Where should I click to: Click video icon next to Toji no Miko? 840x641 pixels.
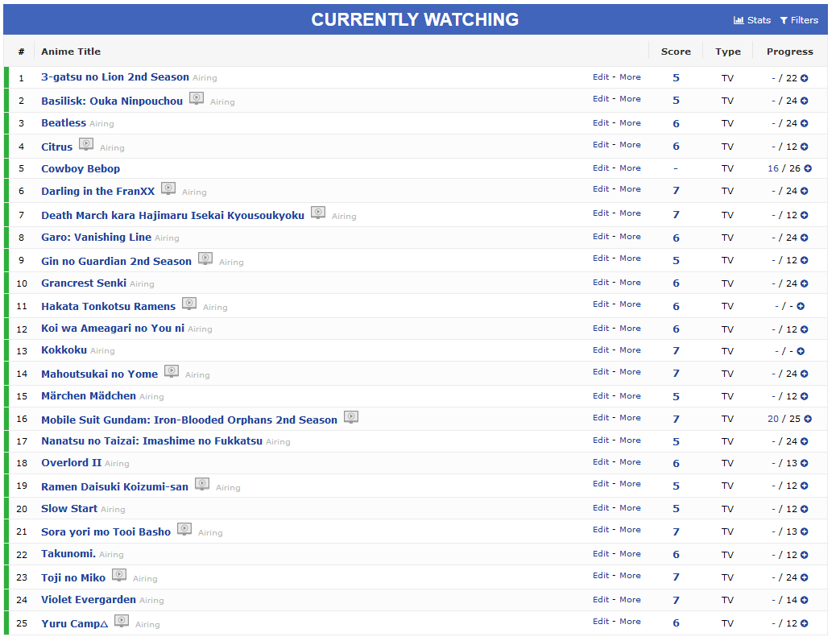coord(119,575)
